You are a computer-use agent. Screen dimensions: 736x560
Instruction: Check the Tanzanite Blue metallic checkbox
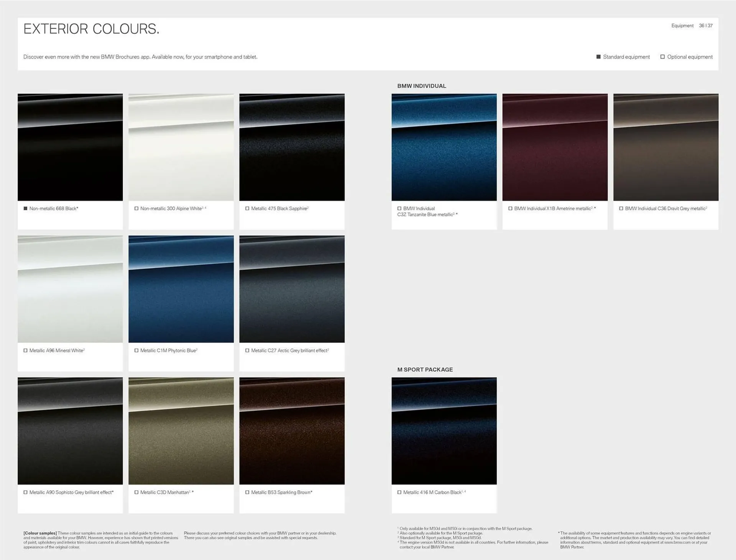point(399,209)
